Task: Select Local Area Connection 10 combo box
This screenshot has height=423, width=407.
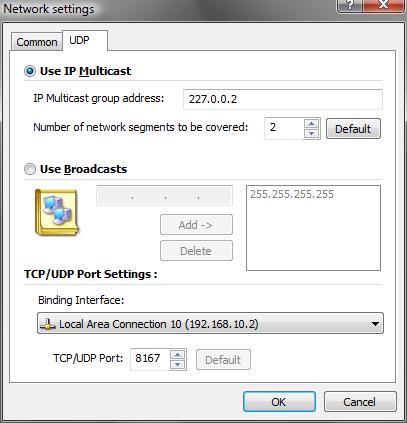Action: pos(210,323)
